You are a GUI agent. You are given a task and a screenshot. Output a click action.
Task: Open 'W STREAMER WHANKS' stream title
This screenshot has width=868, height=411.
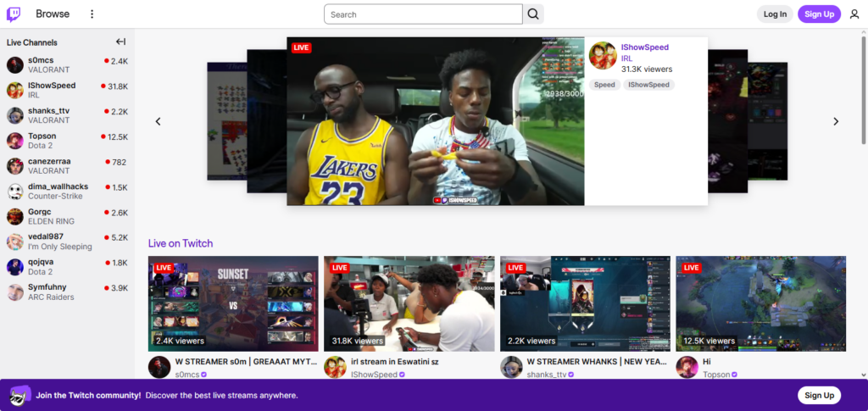point(598,362)
